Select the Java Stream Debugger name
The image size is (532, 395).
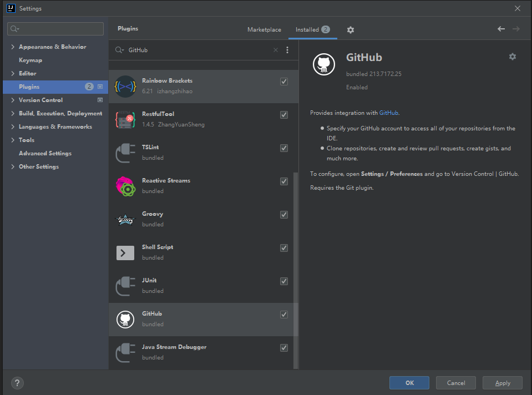click(x=174, y=347)
